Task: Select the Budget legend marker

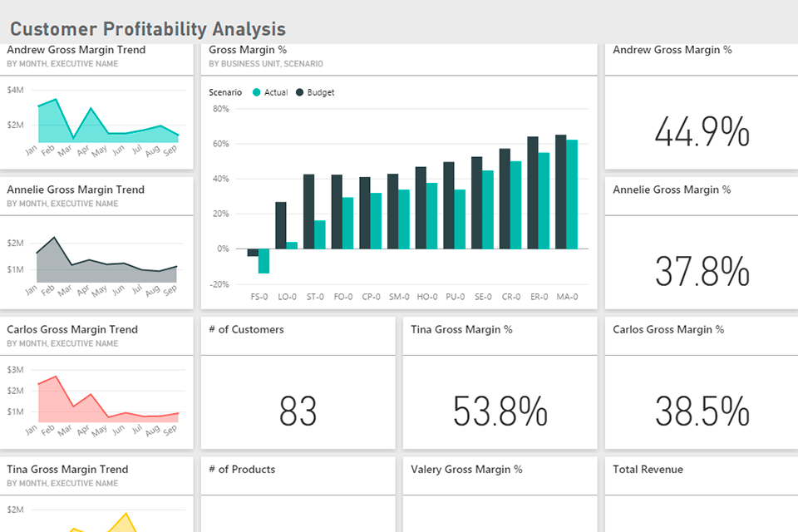Action: tap(298, 92)
